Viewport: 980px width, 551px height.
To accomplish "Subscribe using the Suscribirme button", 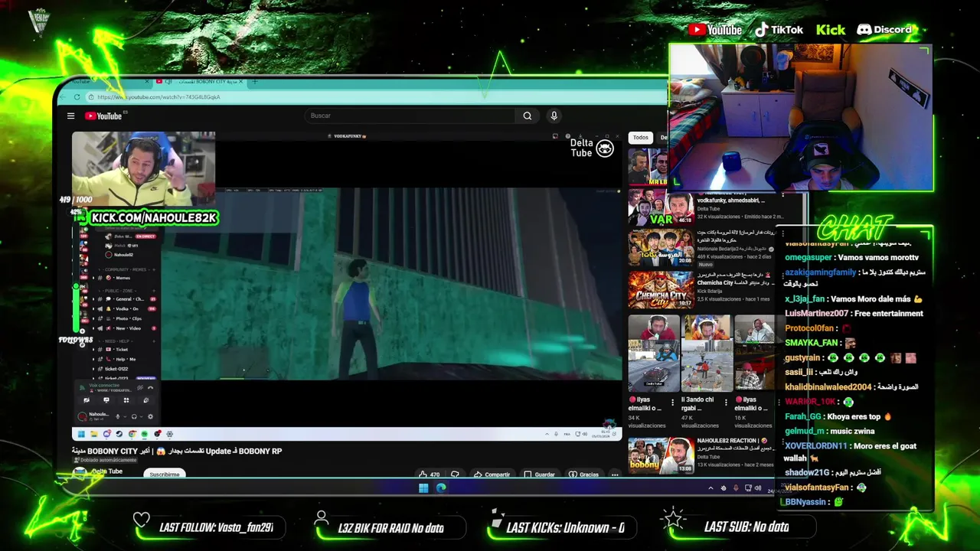I will 164,474.
